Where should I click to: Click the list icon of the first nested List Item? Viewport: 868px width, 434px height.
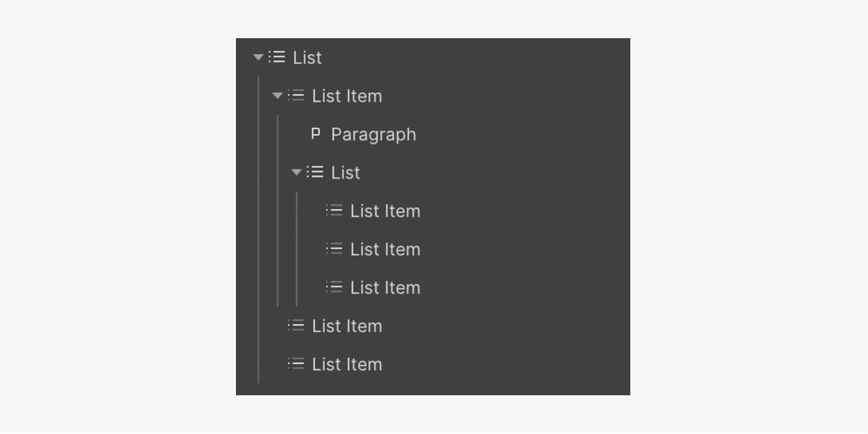pos(334,210)
